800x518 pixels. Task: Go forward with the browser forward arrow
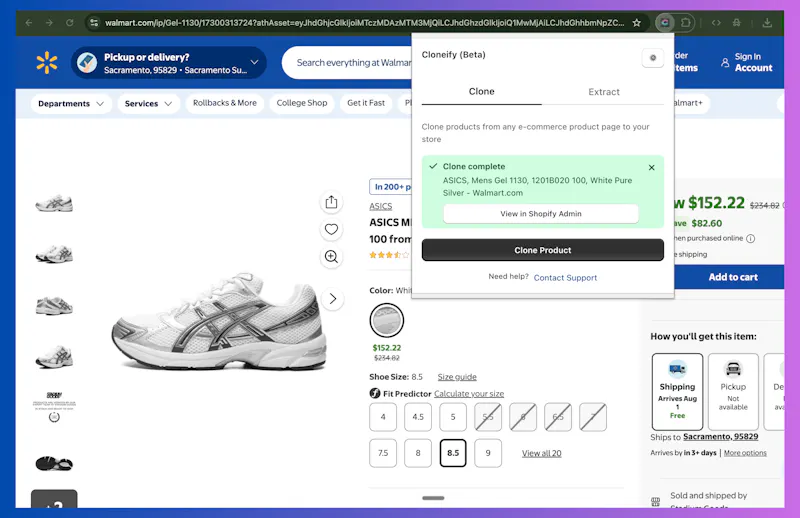point(49,22)
